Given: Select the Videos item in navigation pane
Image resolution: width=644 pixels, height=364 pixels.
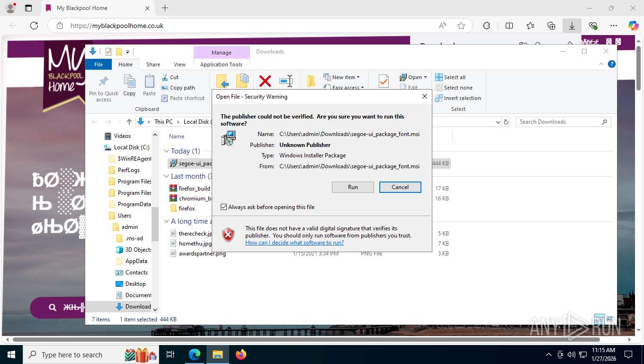Looking at the screenshot, I should tap(122, 136).
